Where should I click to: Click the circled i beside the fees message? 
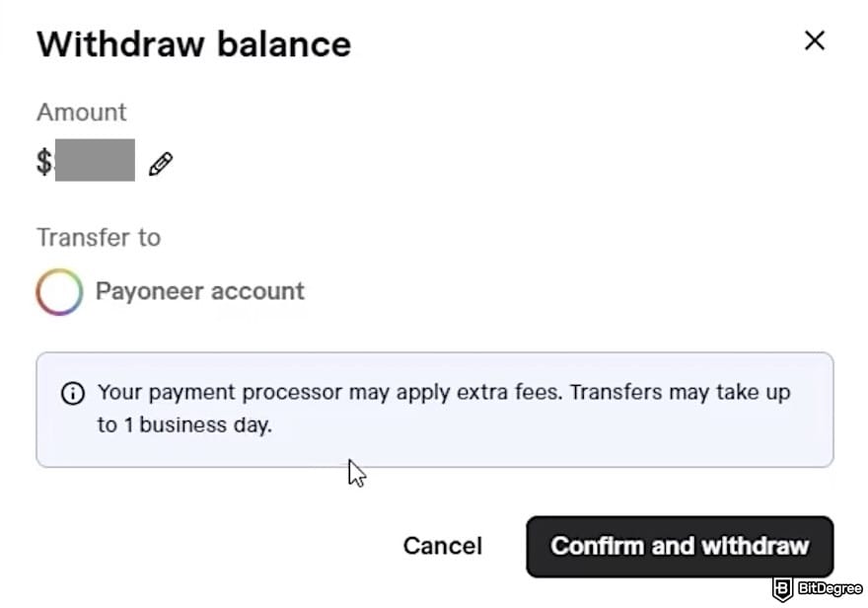point(73,392)
